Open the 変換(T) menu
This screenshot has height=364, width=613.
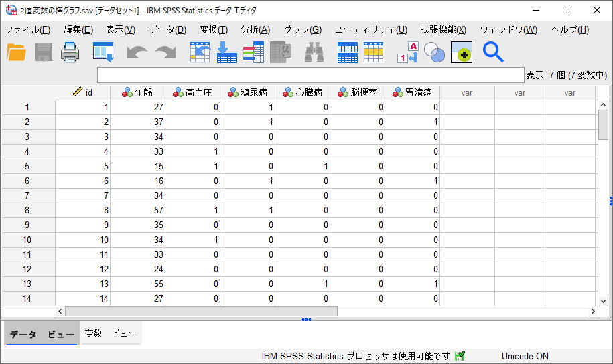tap(214, 30)
